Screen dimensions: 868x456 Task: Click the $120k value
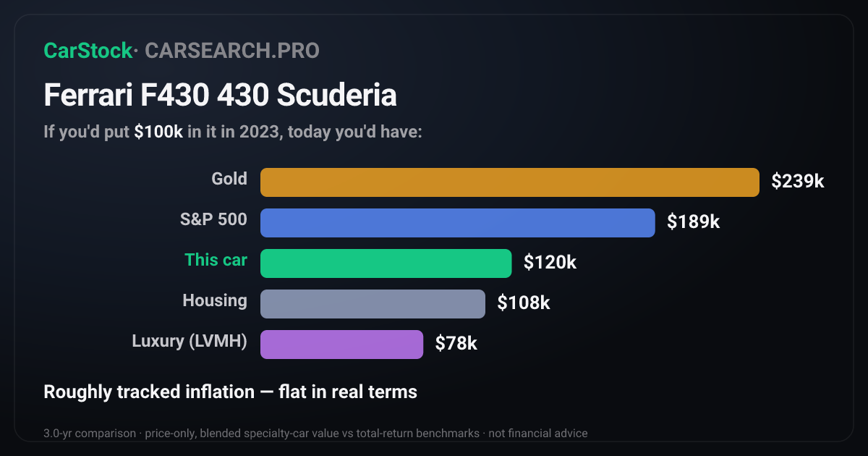[x=550, y=263]
